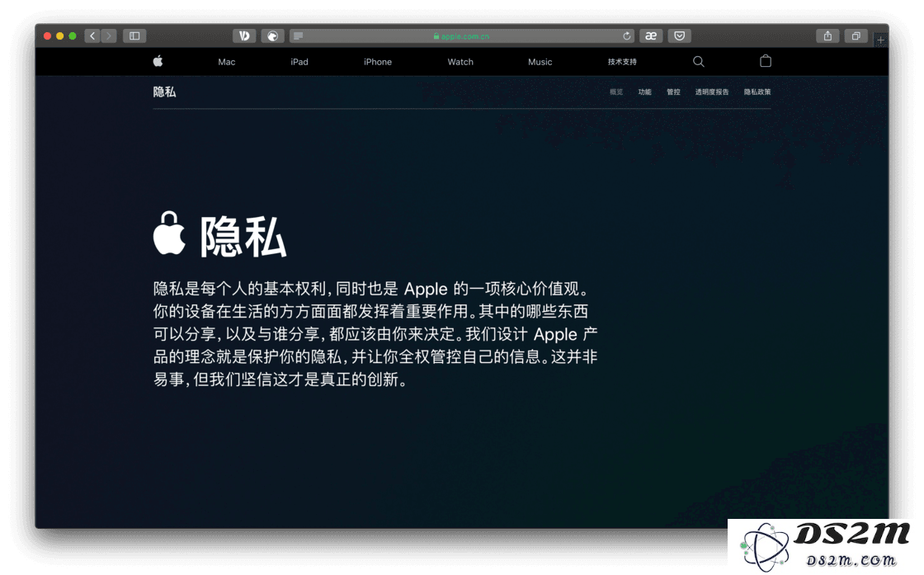Go forward with the Safari forward arrow

tap(108, 36)
